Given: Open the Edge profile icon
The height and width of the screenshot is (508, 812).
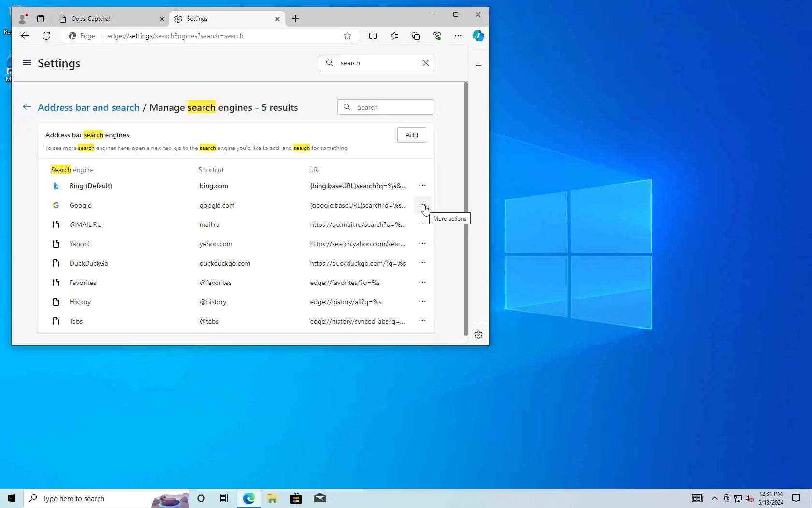Looking at the screenshot, I should [22, 19].
